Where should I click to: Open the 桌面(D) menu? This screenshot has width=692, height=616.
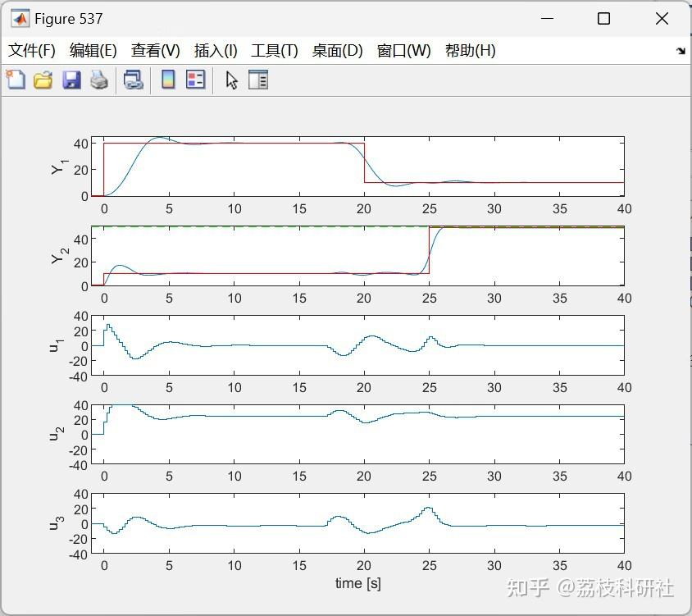337,50
